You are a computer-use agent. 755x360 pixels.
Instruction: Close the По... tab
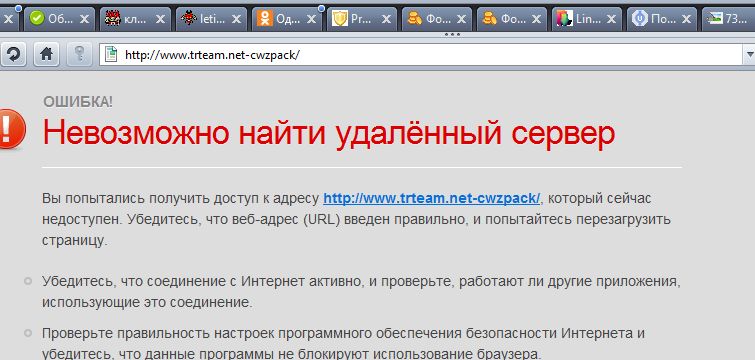(x=687, y=19)
